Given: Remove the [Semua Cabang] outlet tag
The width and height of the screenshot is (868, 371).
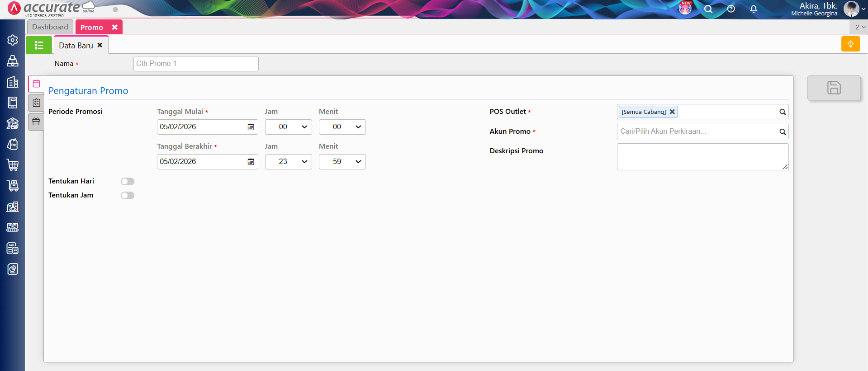Looking at the screenshot, I should pos(672,112).
